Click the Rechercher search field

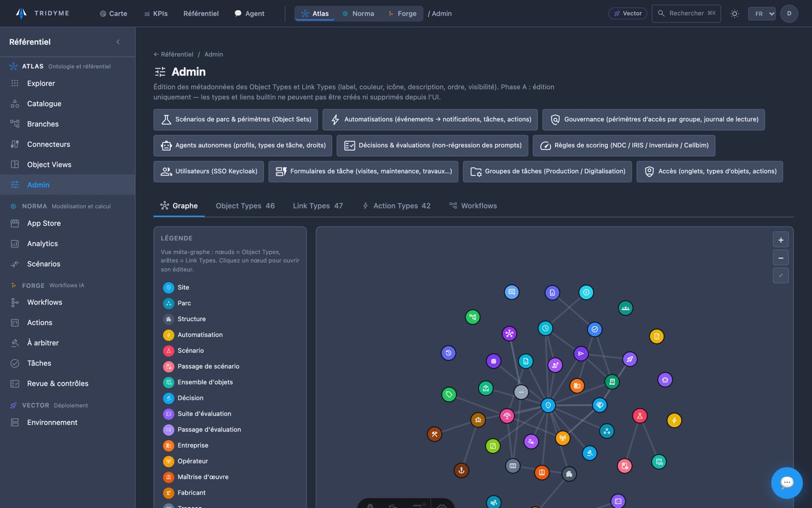[x=686, y=13]
